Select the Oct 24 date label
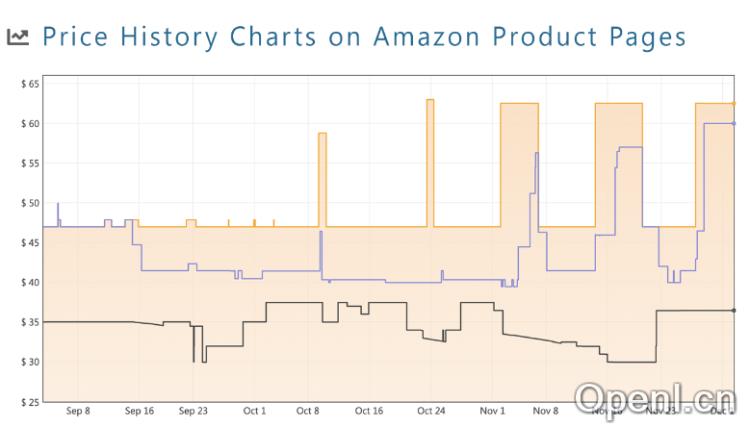This screenshot has width=750, height=427. [x=431, y=410]
